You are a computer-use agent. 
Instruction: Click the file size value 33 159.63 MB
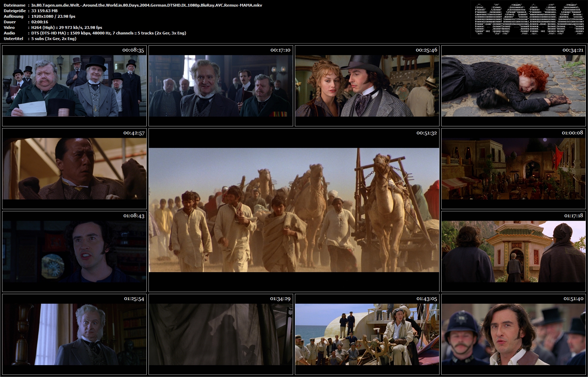pos(45,11)
